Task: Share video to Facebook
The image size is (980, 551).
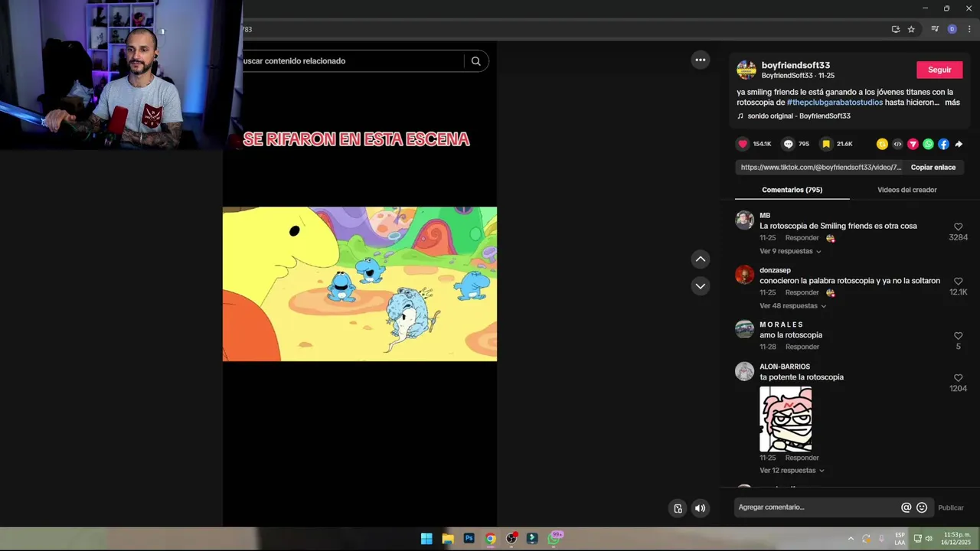Action: [x=943, y=144]
